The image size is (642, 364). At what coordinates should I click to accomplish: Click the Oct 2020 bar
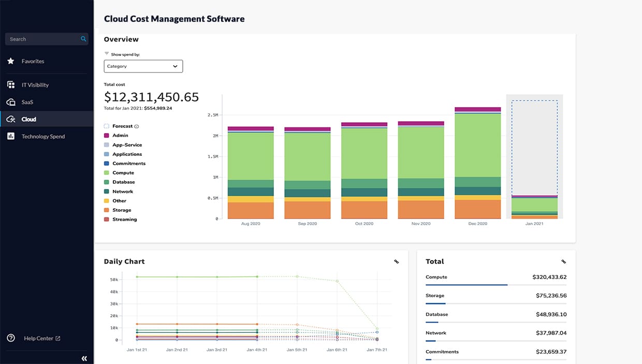[x=364, y=171]
